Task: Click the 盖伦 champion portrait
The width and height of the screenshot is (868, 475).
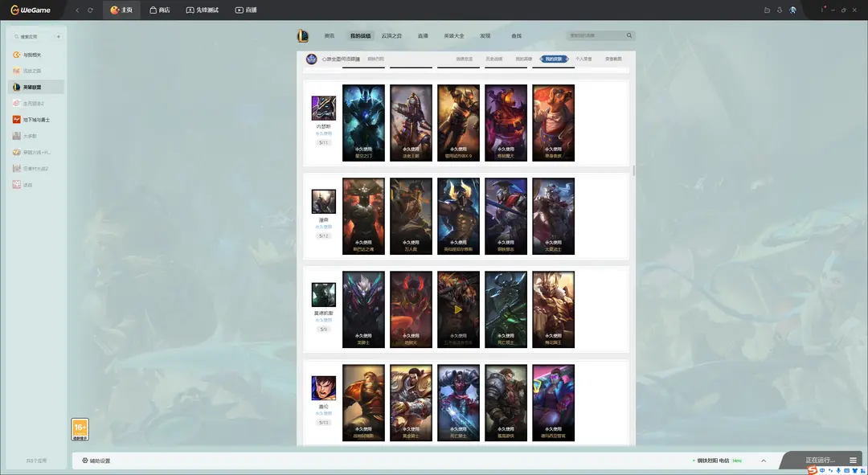Action: coord(323,388)
